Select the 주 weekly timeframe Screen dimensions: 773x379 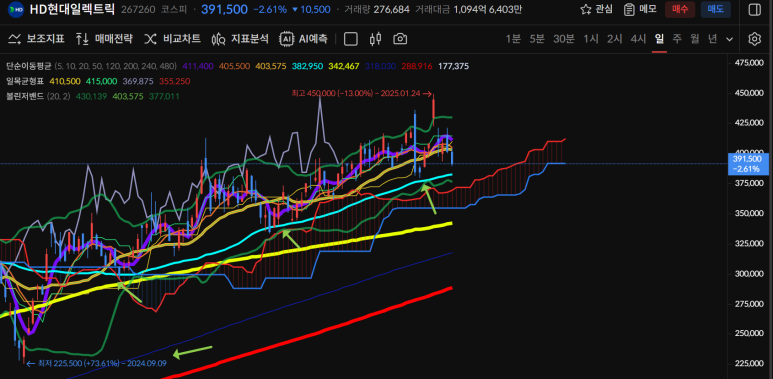(x=677, y=39)
